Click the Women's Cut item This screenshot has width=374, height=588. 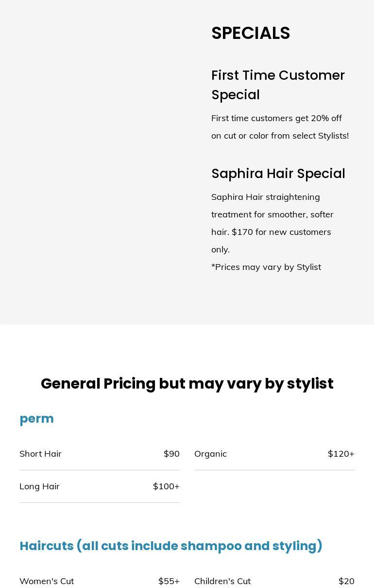pos(47,581)
